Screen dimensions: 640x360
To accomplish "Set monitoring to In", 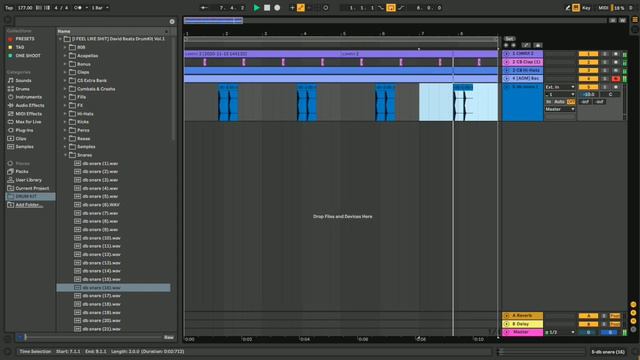I will click(549, 102).
